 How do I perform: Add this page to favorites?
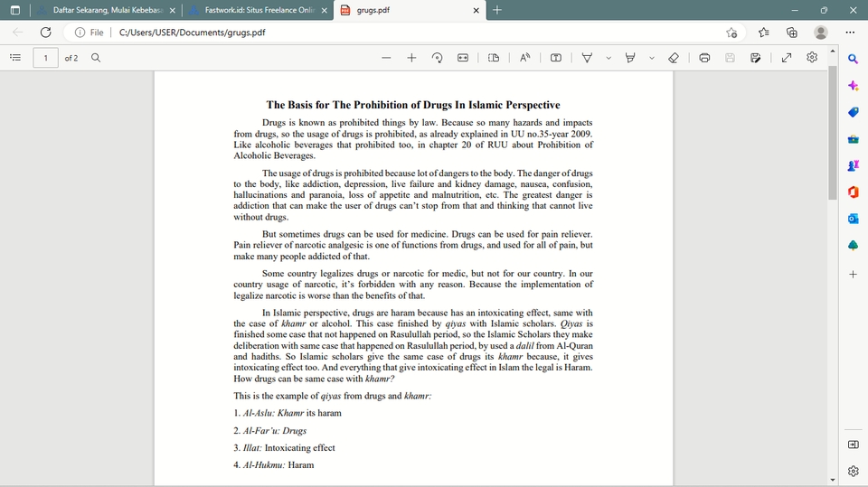(x=731, y=33)
